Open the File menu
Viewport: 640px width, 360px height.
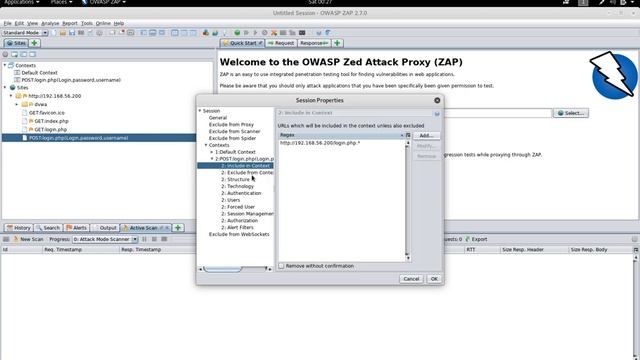[x=7, y=23]
